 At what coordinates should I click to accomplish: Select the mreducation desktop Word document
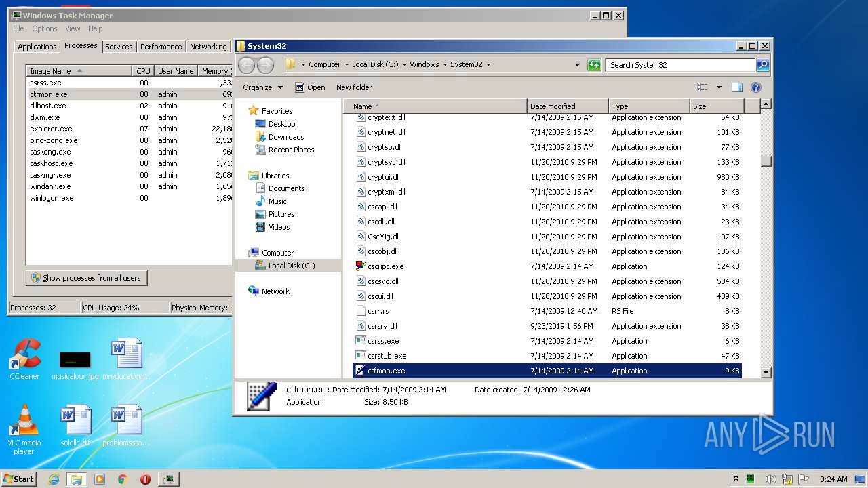(x=126, y=359)
